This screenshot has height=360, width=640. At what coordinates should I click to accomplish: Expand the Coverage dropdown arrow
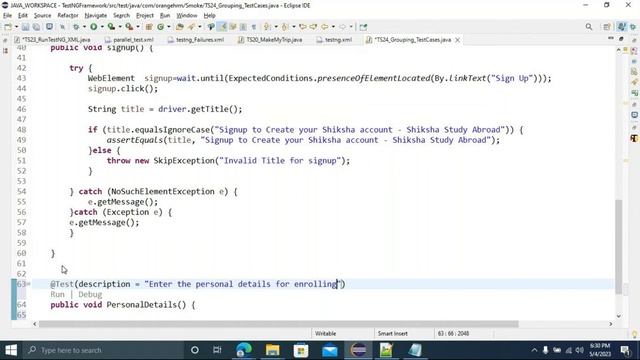(120, 27)
